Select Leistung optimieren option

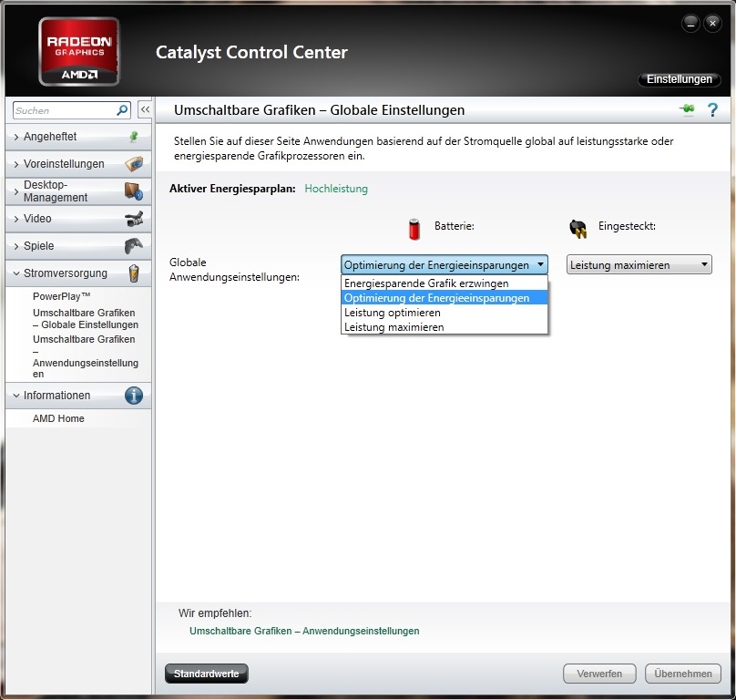tap(444, 313)
